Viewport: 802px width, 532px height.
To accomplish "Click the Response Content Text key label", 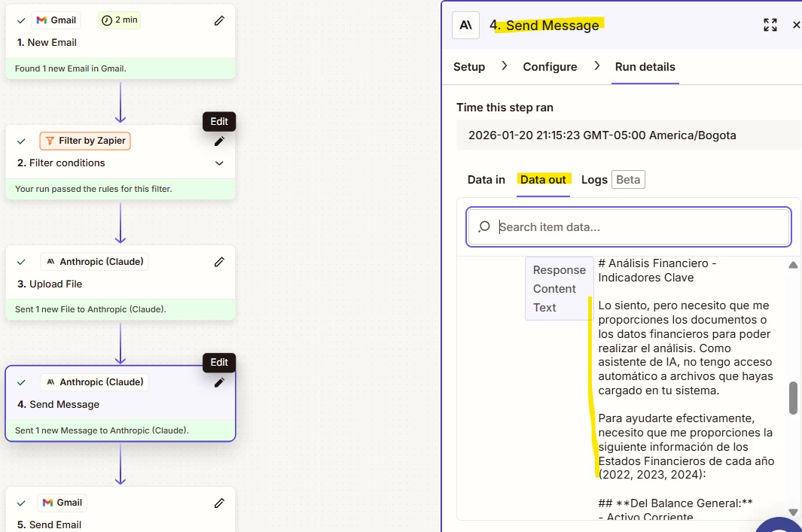I will click(x=559, y=289).
